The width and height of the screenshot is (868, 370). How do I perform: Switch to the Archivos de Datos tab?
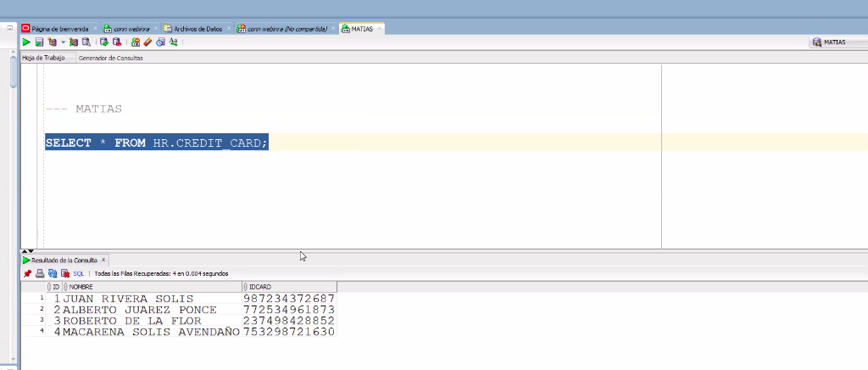(198, 28)
